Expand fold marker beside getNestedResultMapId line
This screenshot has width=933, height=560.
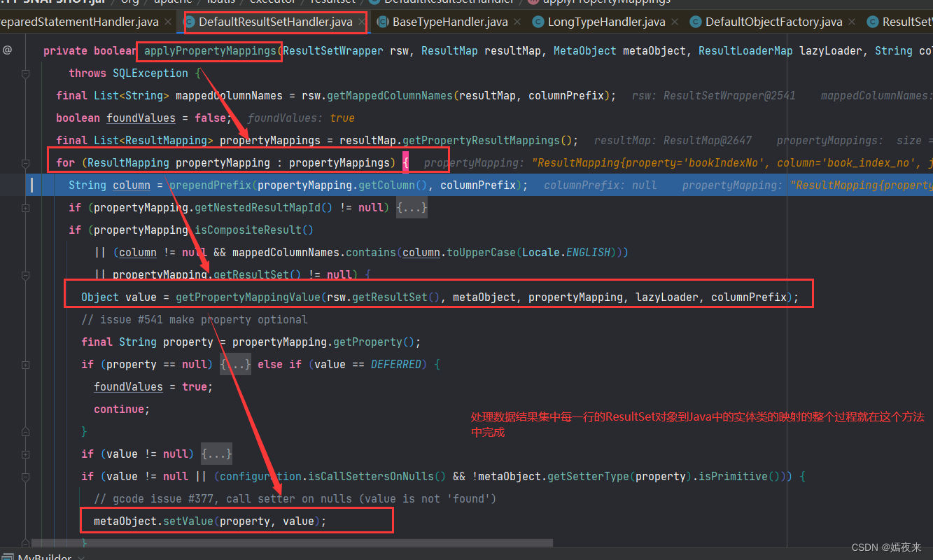25,208
